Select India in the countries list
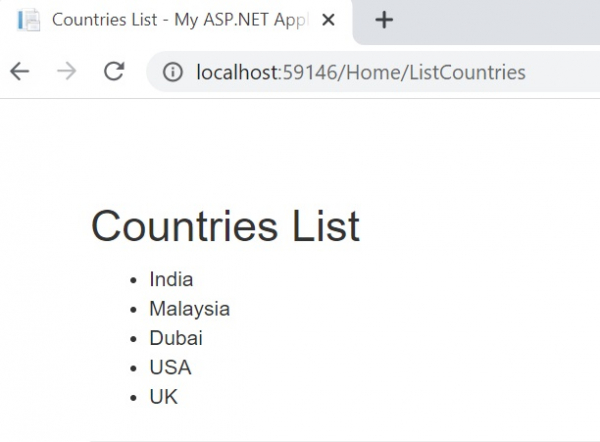Image resolution: width=600 pixels, height=442 pixels. pos(171,279)
